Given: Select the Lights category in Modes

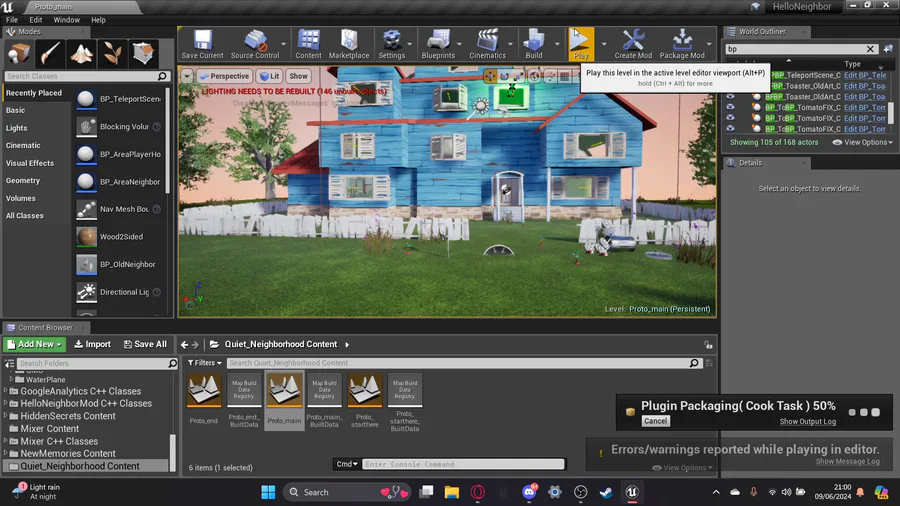Looking at the screenshot, I should 17,128.
